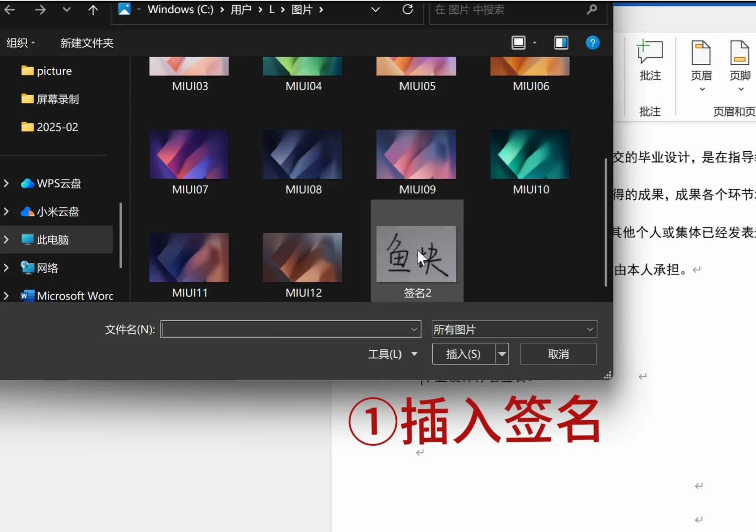Select the 签名2 signature thumbnail
The image size is (756, 532).
click(416, 254)
